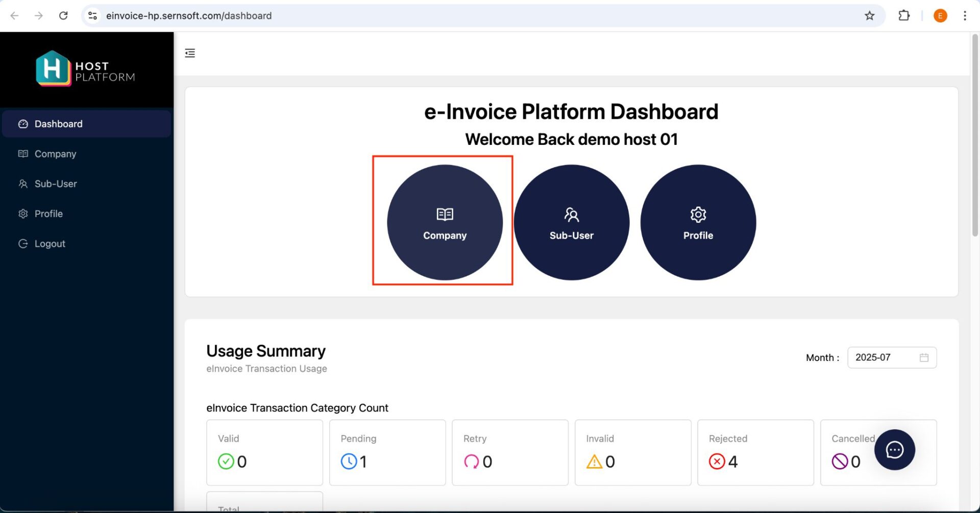
Task: Open the browser extensions puzzle icon
Action: point(903,16)
